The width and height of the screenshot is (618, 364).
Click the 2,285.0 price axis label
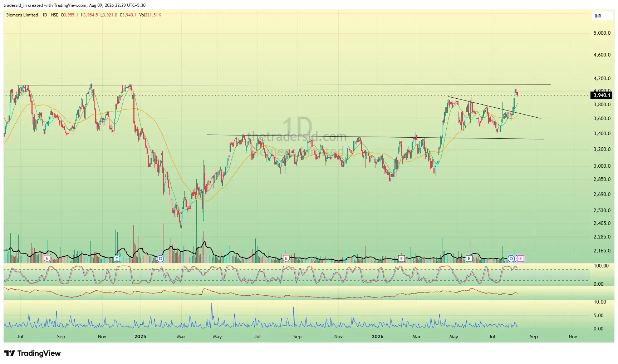coord(602,237)
